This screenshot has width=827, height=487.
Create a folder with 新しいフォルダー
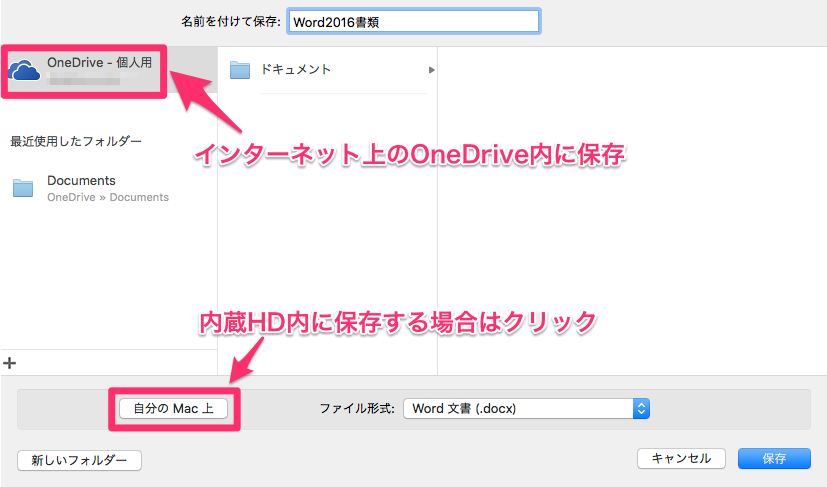tap(79, 460)
